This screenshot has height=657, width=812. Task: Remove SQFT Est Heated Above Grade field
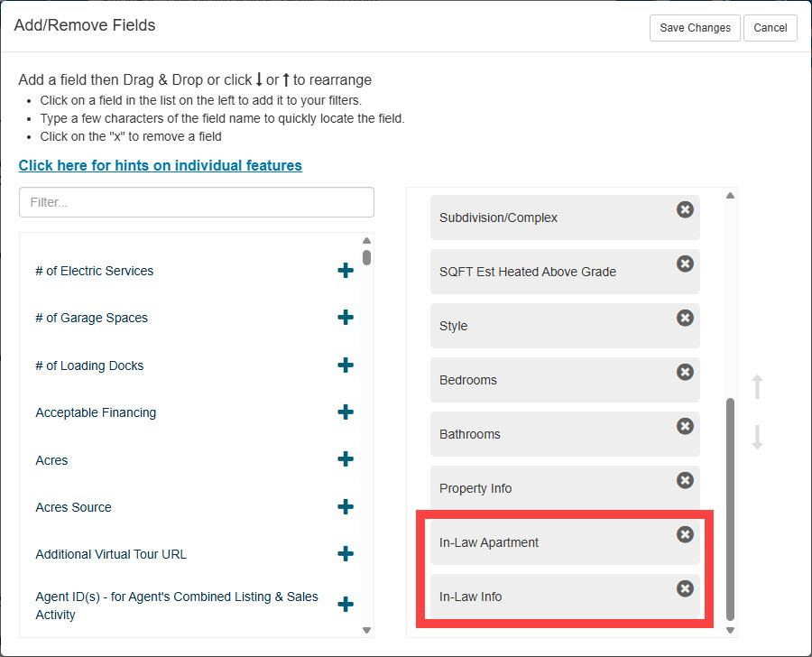[x=685, y=264]
